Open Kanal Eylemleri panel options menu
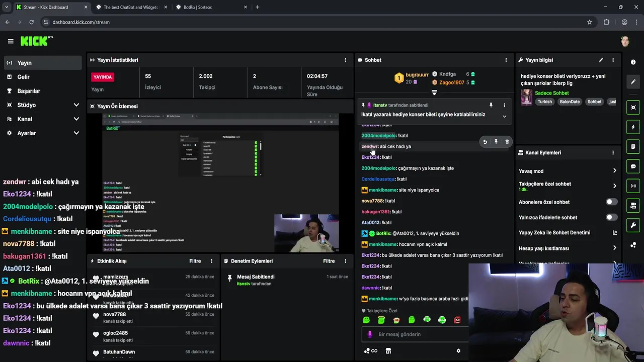This screenshot has width=644, height=362. 613,153
